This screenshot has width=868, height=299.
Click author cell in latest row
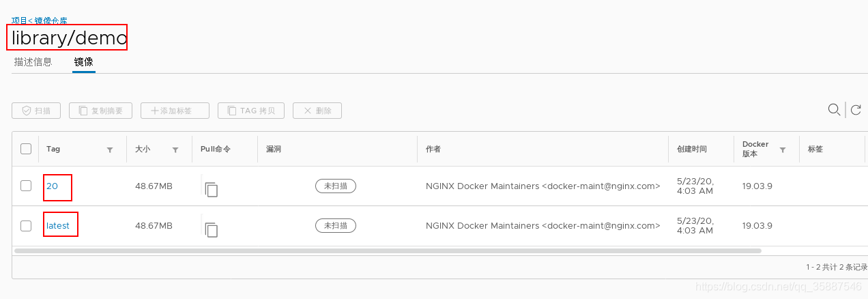(543, 225)
